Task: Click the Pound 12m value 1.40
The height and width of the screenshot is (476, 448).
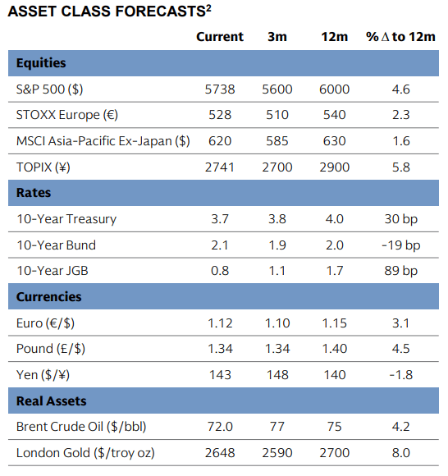Action: [x=335, y=349]
